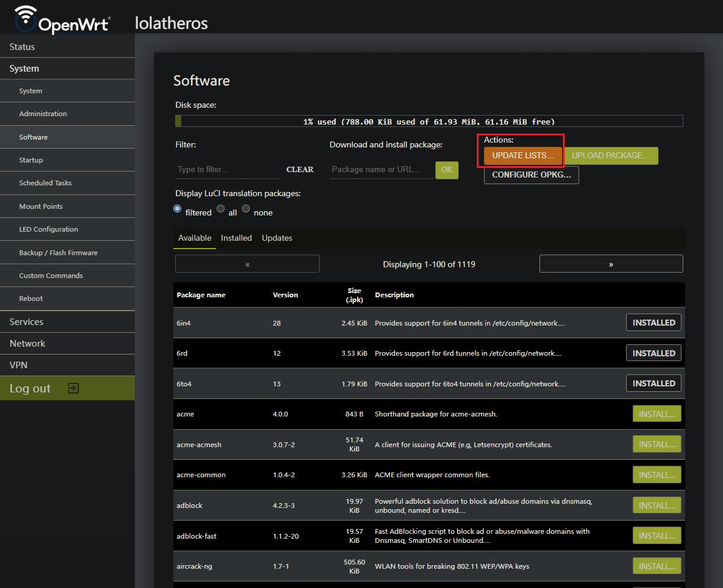
Task: Click the disk space usage bar
Action: point(429,121)
